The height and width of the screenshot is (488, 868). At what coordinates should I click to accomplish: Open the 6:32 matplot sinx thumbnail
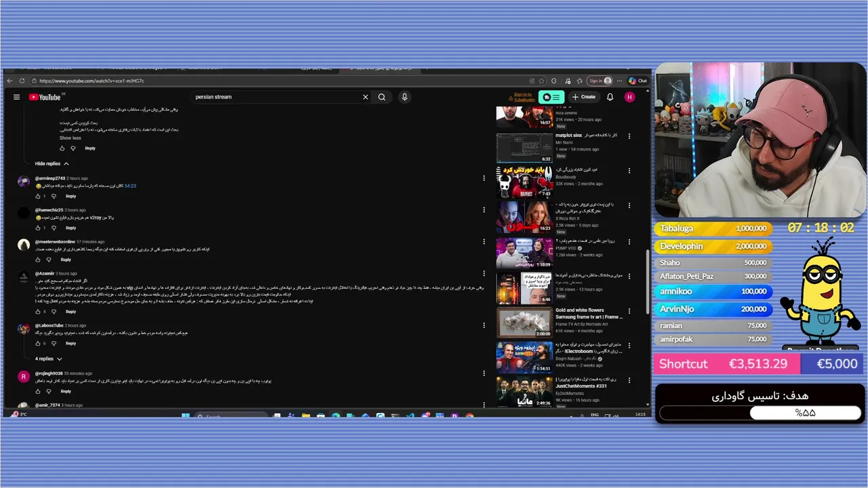(524, 148)
